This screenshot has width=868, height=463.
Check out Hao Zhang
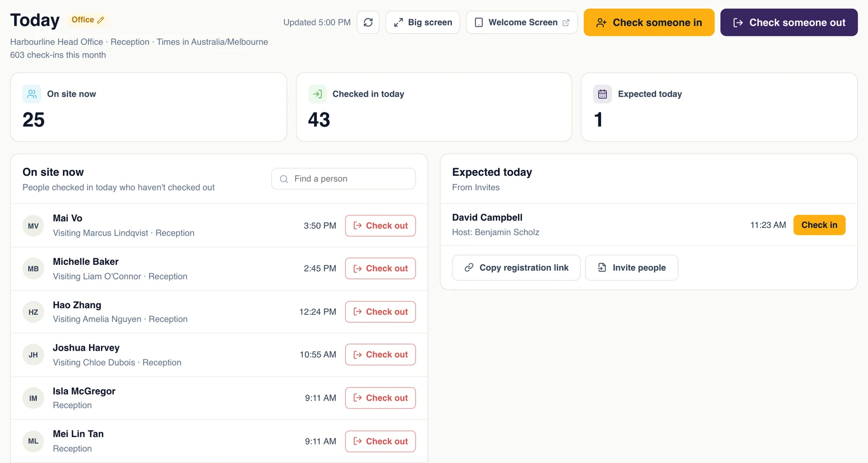coord(380,312)
